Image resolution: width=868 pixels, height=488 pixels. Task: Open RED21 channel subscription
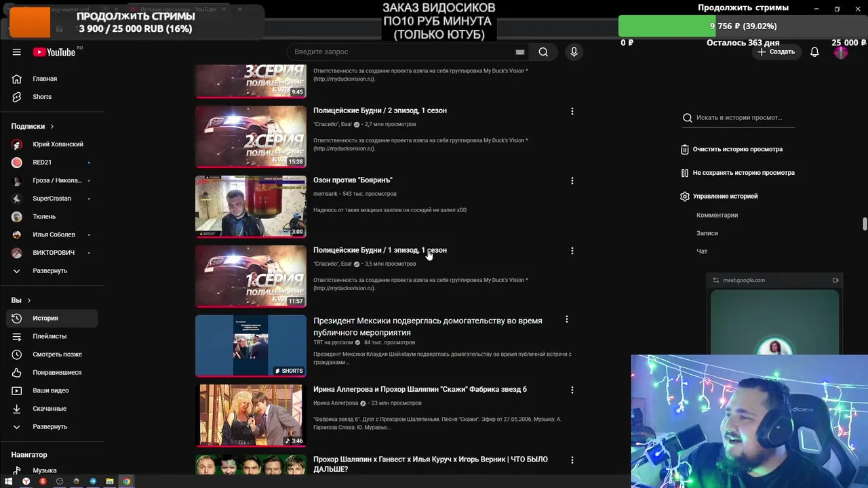click(x=52, y=163)
